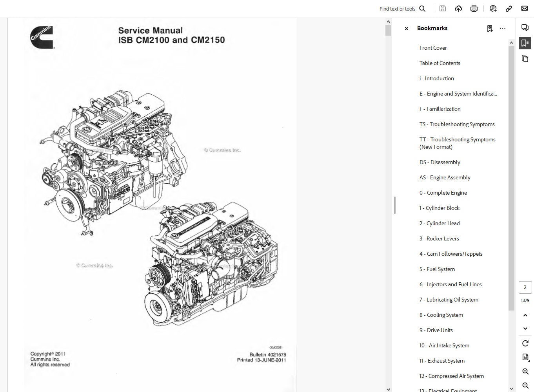This screenshot has width=534, height=392.
Task: Open the Table of Contents bookmark
Action: click(x=440, y=63)
